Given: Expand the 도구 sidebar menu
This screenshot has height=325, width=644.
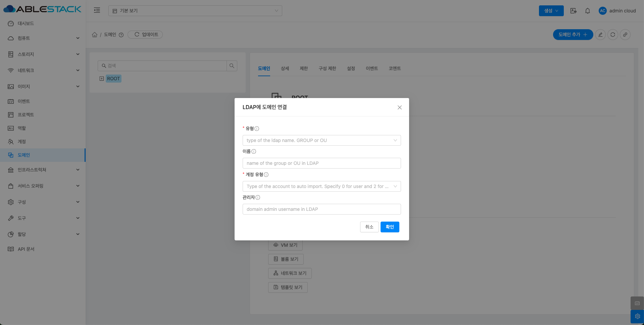Looking at the screenshot, I should coord(43,218).
